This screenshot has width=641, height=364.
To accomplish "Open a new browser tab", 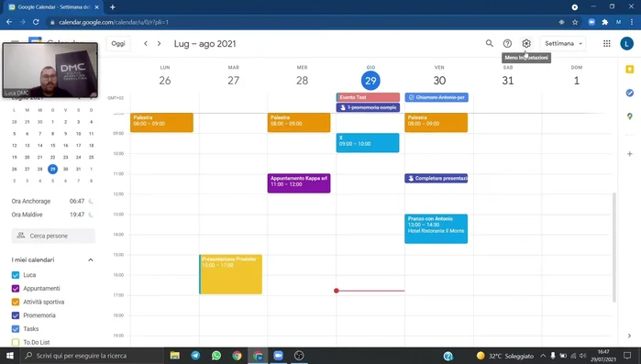I will pyautogui.click(x=113, y=7).
